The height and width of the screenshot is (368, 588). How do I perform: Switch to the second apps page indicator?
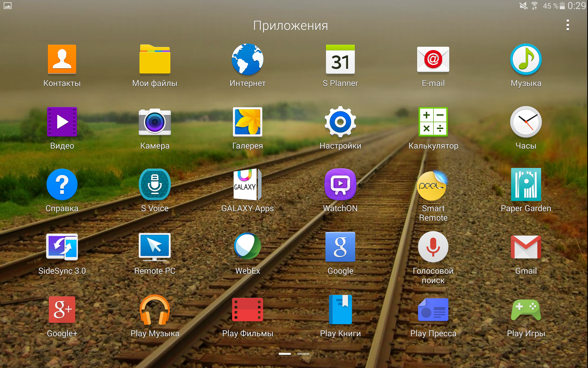303,354
